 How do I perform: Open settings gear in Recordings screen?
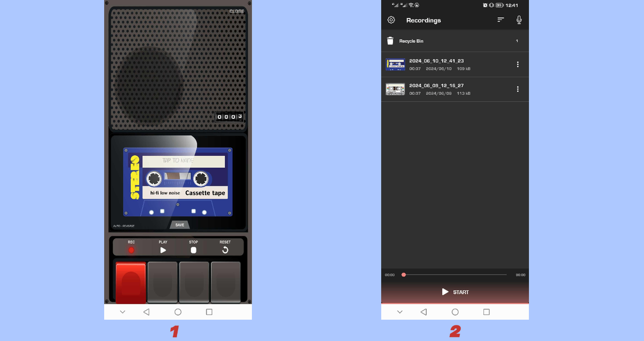point(391,20)
